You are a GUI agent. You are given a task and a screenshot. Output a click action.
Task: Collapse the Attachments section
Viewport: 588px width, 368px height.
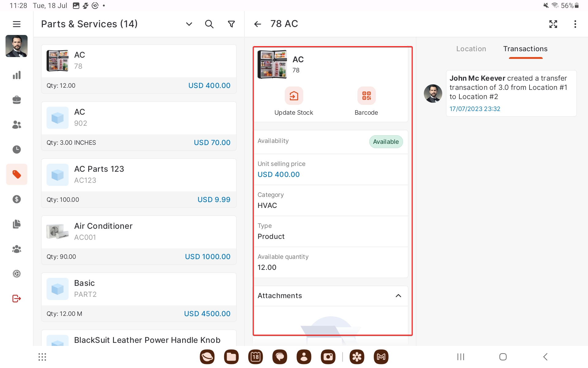point(398,296)
